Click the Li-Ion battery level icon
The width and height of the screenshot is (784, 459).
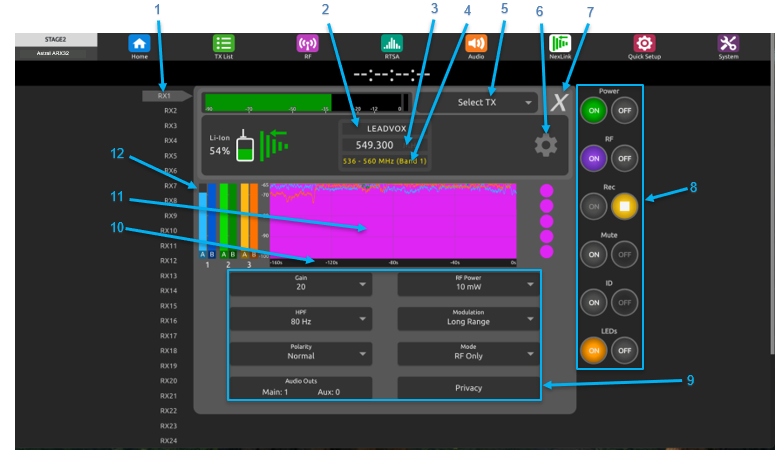coord(244,146)
